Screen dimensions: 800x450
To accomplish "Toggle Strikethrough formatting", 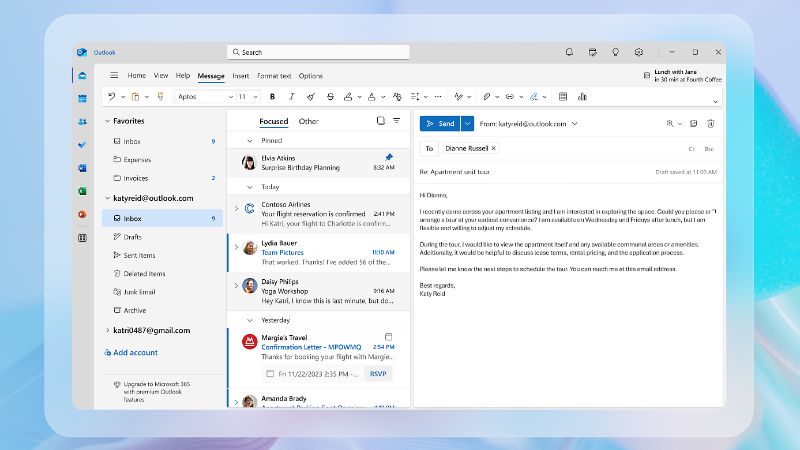I will coord(330,96).
